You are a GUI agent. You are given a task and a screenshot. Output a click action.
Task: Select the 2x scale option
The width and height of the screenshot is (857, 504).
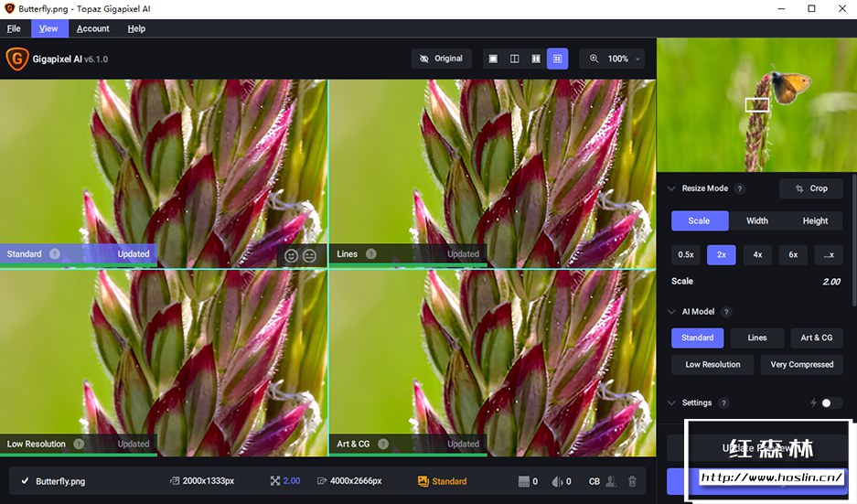(722, 254)
